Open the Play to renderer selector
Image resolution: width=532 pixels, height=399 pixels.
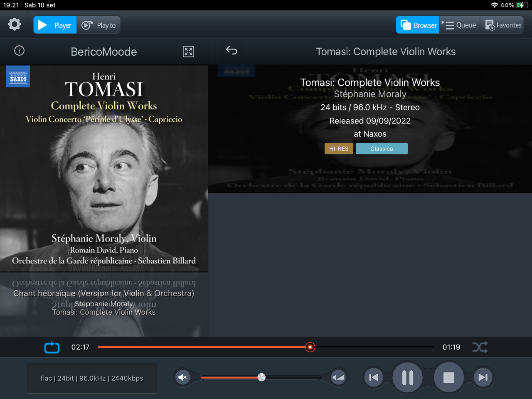click(x=99, y=25)
